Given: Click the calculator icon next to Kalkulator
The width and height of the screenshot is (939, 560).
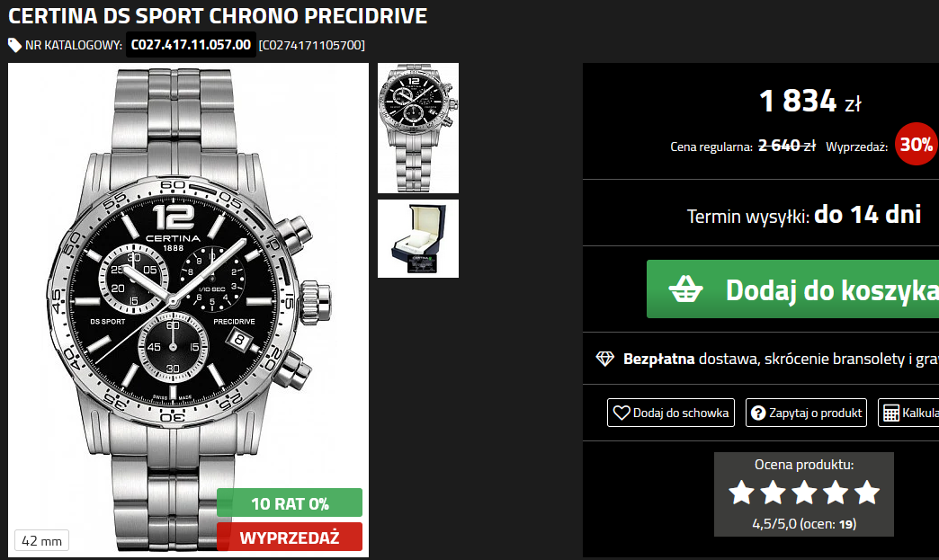Looking at the screenshot, I should tap(891, 413).
